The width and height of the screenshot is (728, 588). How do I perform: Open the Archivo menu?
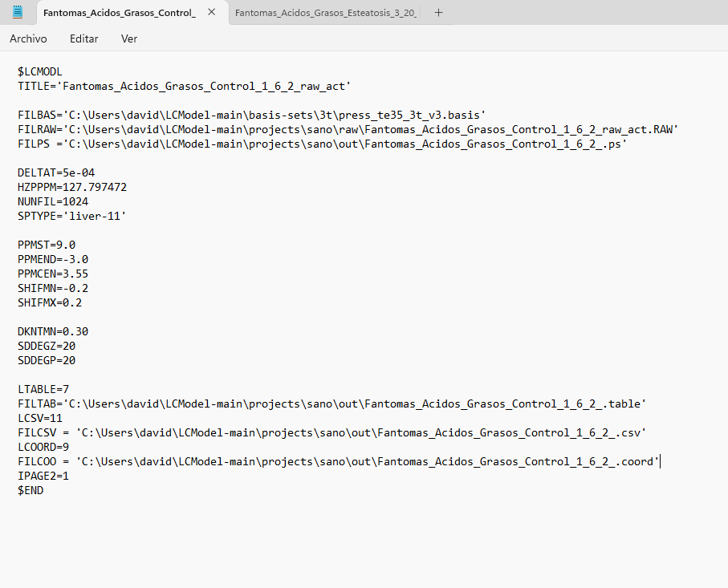[x=28, y=39]
